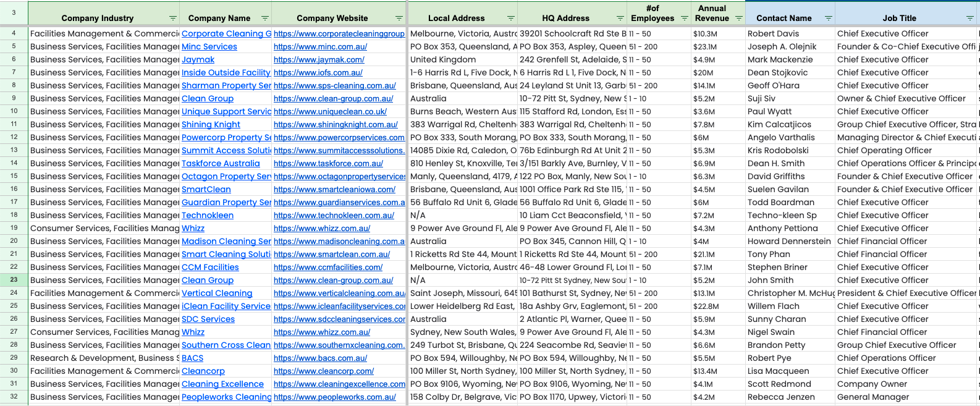Open the Taskforce Australia company link
The image size is (980, 406).
tap(221, 164)
